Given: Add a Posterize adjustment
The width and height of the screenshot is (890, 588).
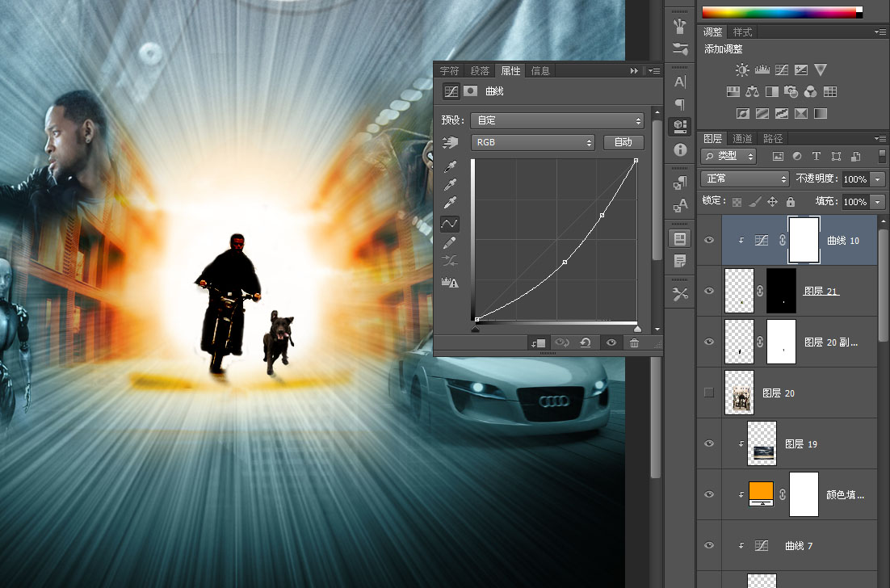Looking at the screenshot, I should [x=762, y=114].
